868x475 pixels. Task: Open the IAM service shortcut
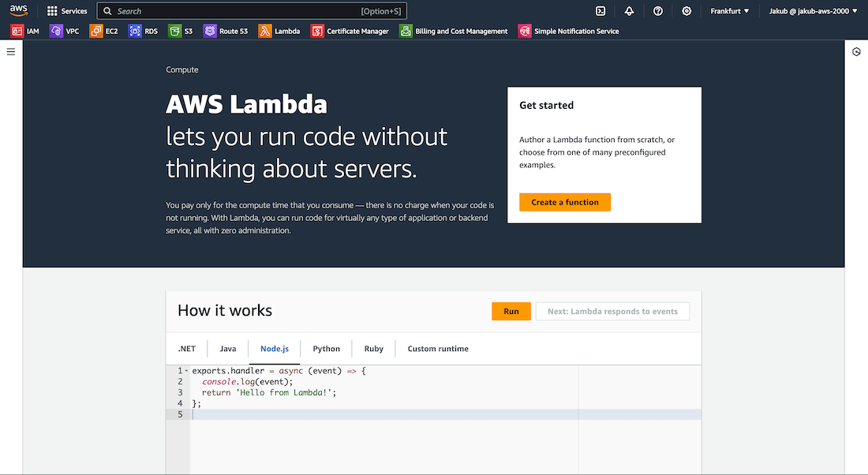click(25, 32)
